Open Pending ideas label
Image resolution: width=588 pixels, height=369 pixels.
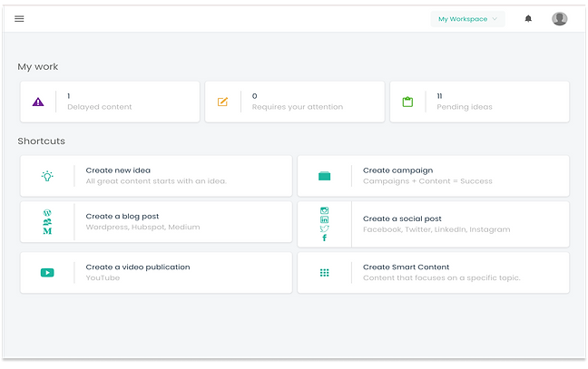pyautogui.click(x=465, y=107)
